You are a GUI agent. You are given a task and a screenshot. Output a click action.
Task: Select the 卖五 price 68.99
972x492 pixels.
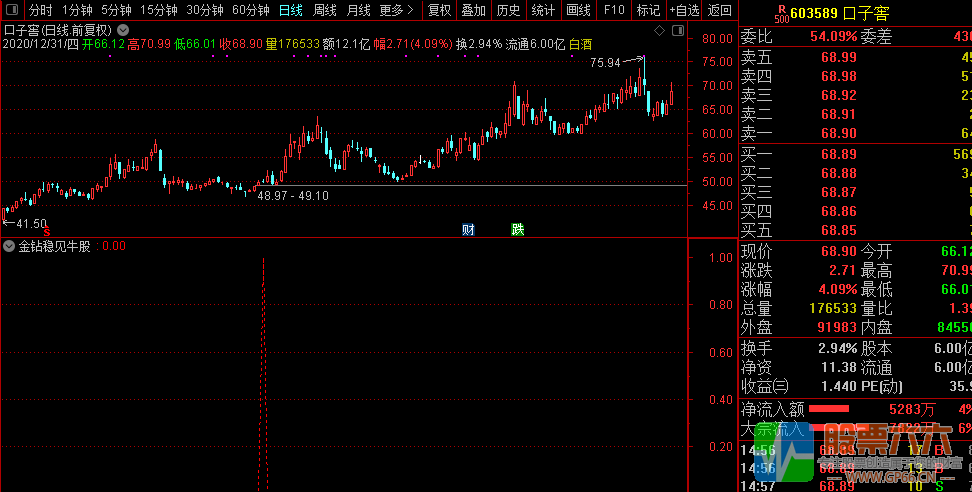(x=839, y=58)
